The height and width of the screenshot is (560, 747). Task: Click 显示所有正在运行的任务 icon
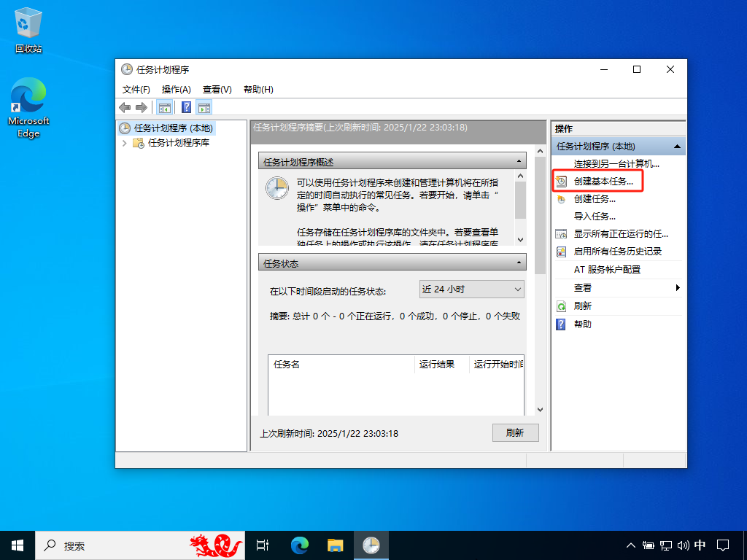point(562,234)
